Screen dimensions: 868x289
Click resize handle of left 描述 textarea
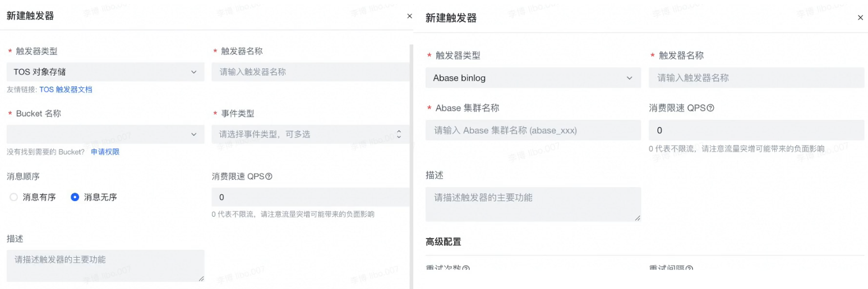[201, 278]
